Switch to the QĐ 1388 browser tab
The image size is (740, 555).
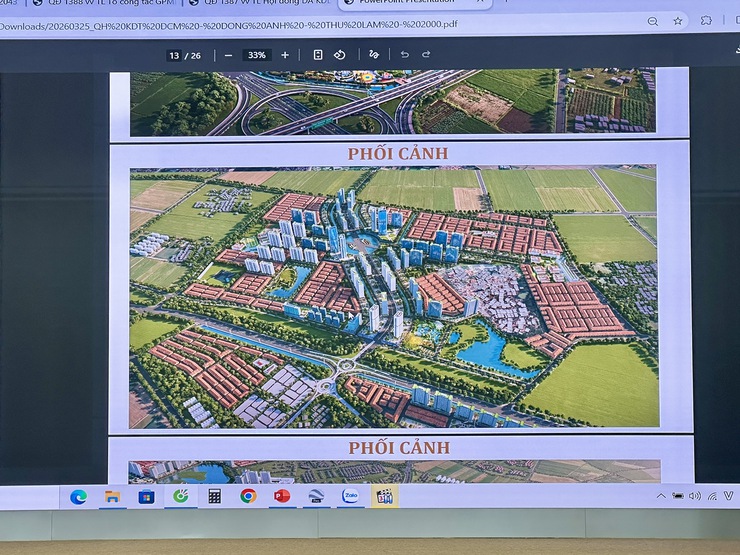104,3
